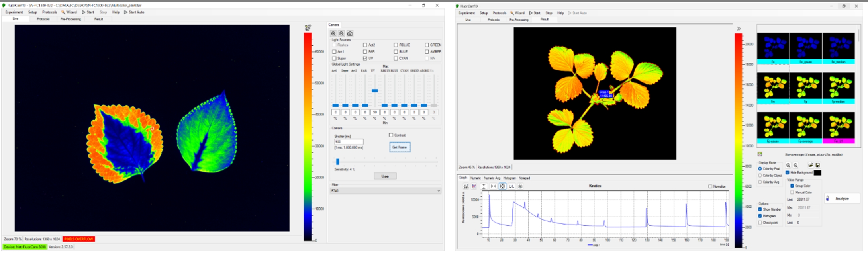Click the print icon in graph toolbar
Screen dimensions: 868x256
[x=520, y=186]
